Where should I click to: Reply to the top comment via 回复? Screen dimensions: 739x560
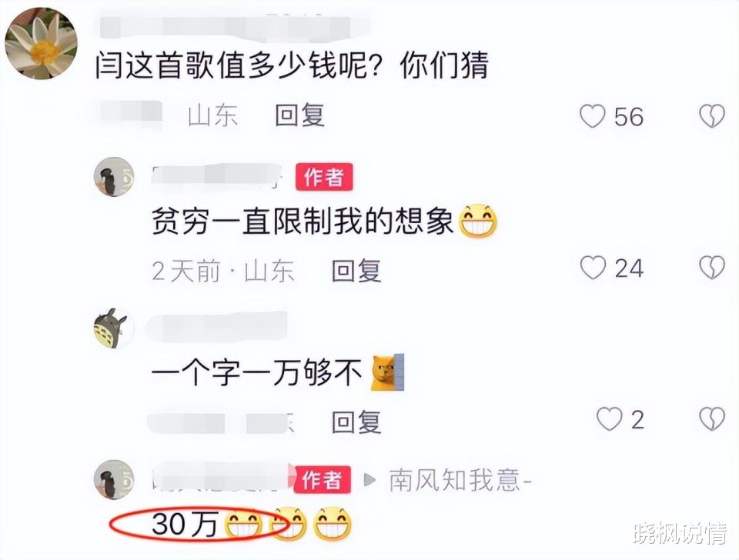(299, 115)
